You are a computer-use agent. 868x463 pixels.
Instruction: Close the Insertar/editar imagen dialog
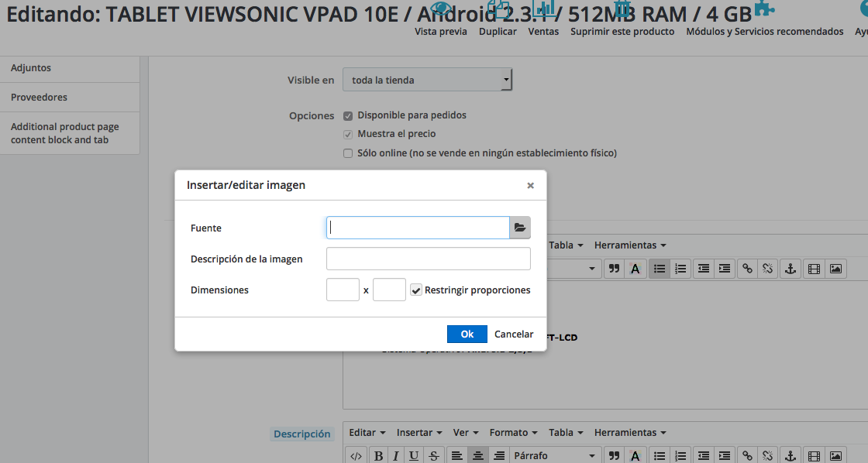(x=530, y=185)
